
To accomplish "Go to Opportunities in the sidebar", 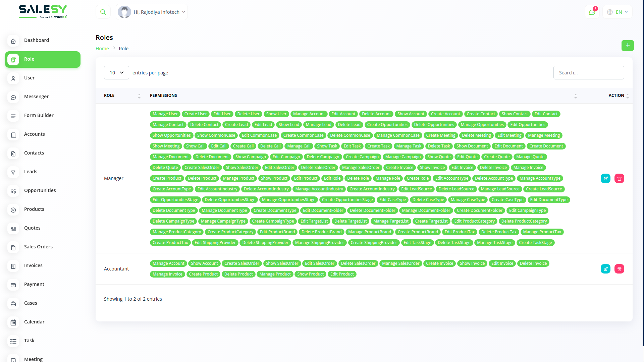I will 40,190.
